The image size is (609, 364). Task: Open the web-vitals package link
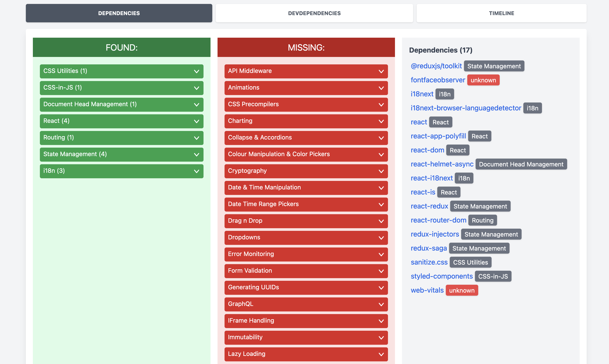click(x=427, y=290)
